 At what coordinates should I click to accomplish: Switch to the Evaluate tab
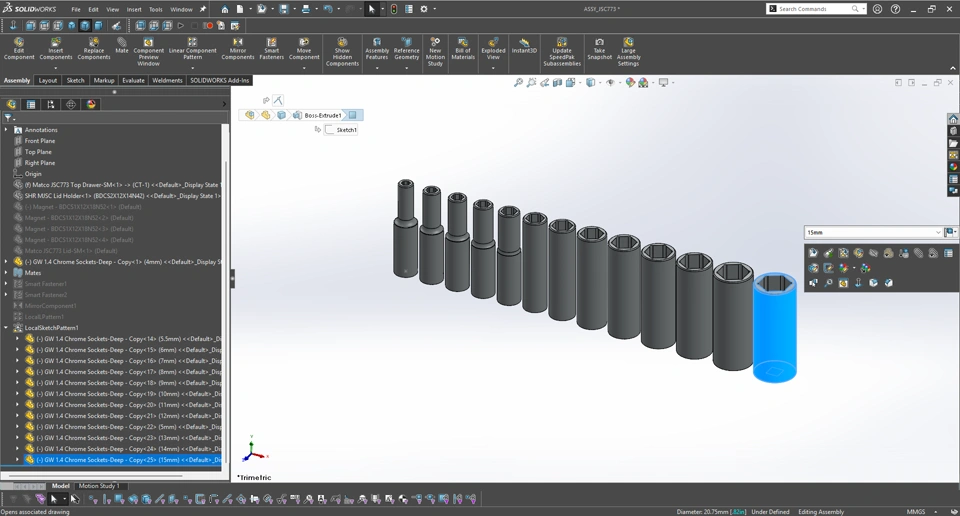133,80
